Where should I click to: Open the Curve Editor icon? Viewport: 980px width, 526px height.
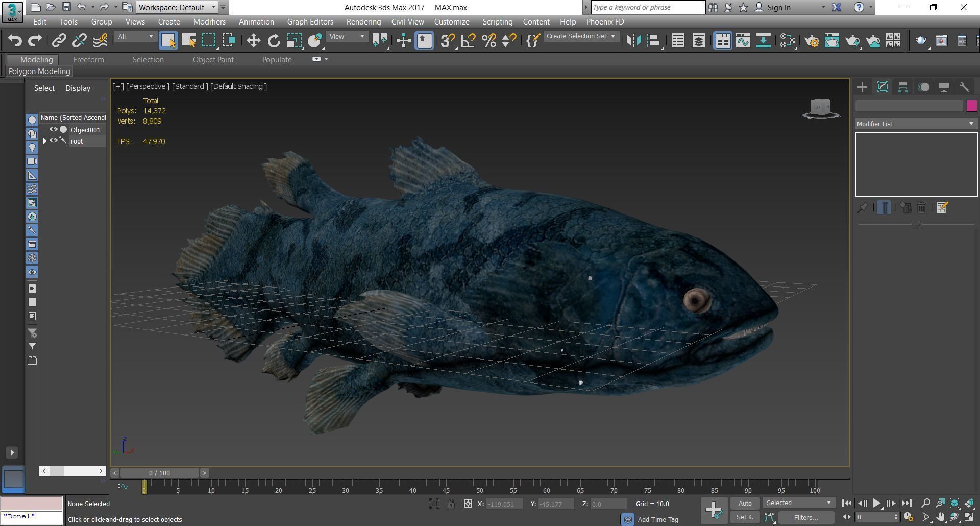tap(743, 40)
